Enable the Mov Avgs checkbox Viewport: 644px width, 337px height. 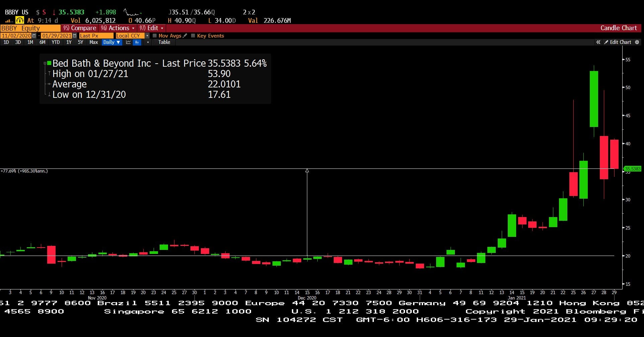[x=155, y=36]
